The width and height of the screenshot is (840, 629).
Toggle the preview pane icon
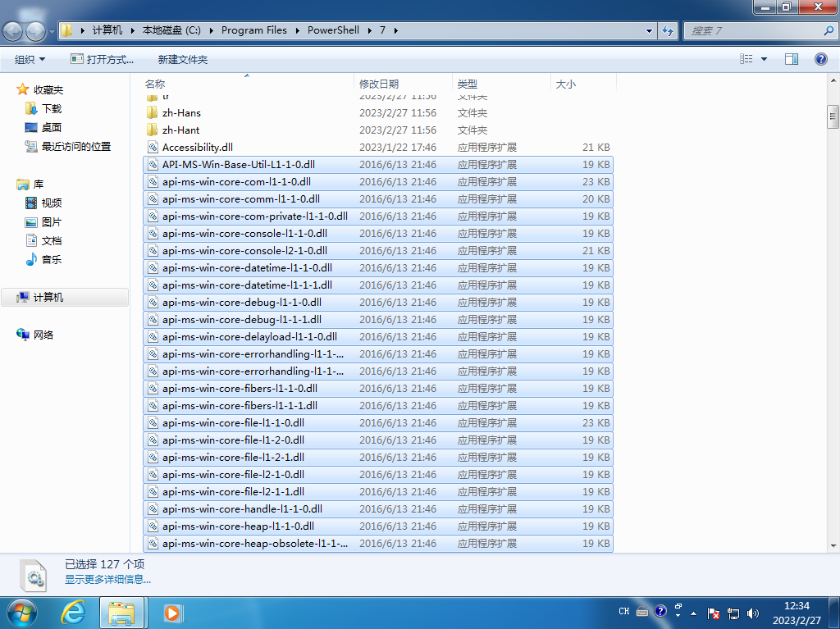coord(792,59)
